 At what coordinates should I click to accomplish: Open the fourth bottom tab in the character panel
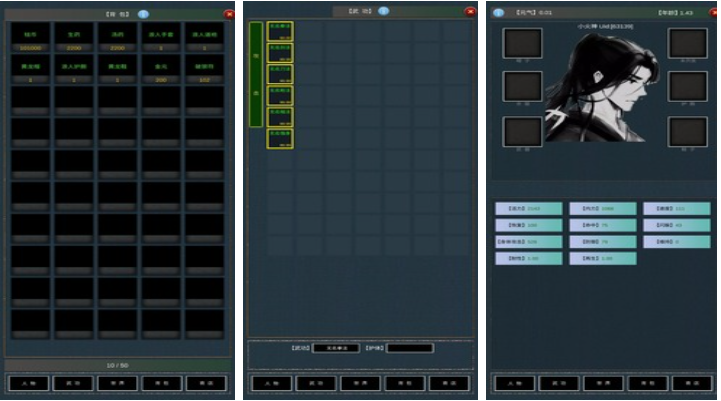coord(648,383)
